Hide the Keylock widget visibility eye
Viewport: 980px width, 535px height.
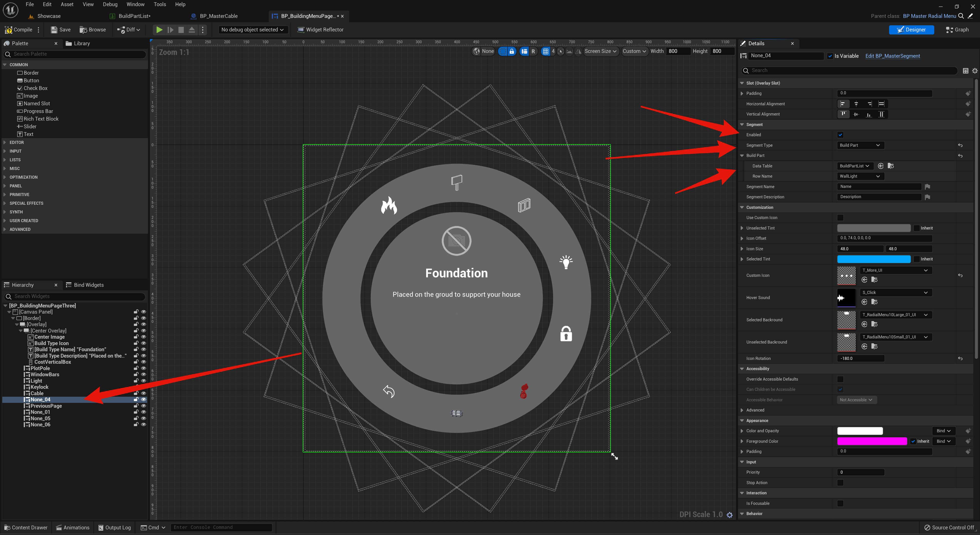(143, 387)
